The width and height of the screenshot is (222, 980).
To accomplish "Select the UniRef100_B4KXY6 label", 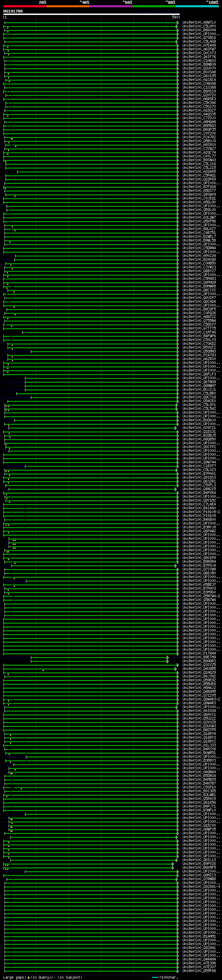I will (199, 749).
